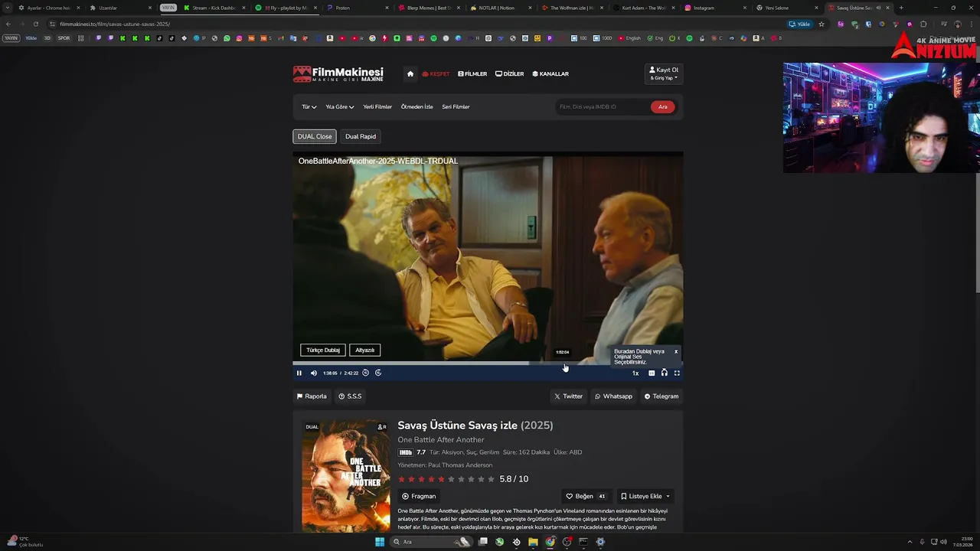This screenshot has width=980, height=551.
Task: Open Ölmeden İzle link
Action: [417, 107]
